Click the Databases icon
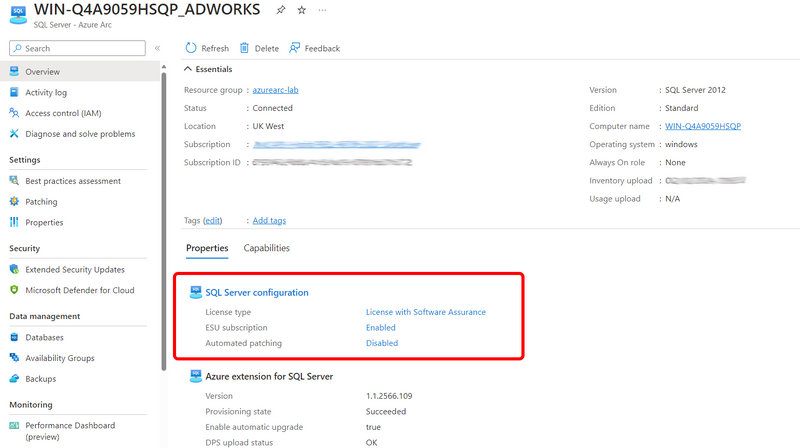The height and width of the screenshot is (448, 800). pos(14,337)
